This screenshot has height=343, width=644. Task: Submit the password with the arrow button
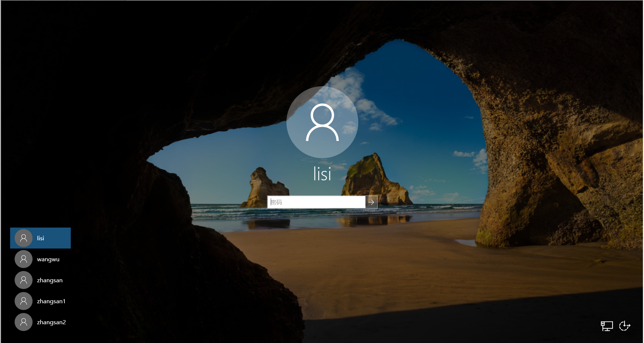click(371, 202)
